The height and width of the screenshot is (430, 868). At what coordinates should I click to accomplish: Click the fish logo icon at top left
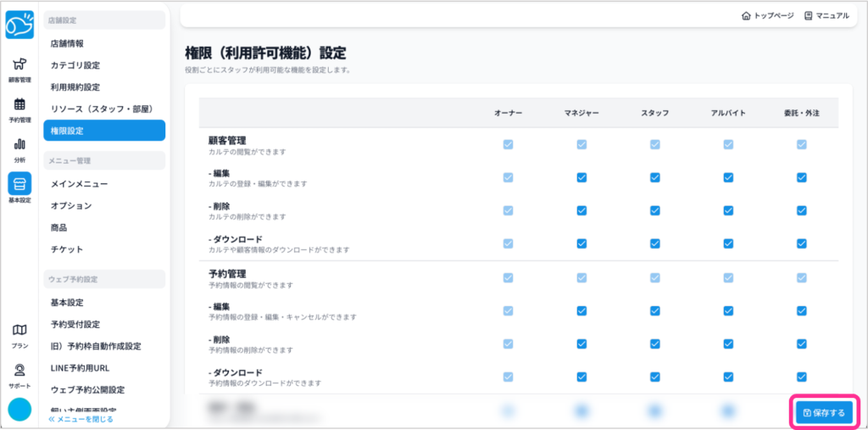pos(19,24)
